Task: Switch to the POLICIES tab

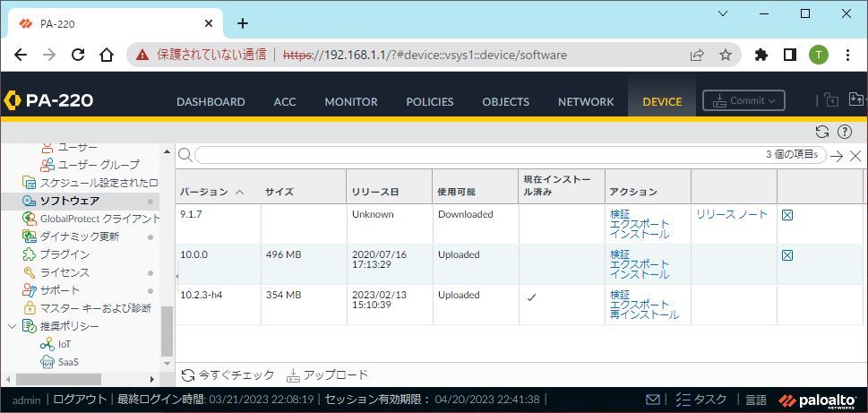Action: click(x=430, y=102)
